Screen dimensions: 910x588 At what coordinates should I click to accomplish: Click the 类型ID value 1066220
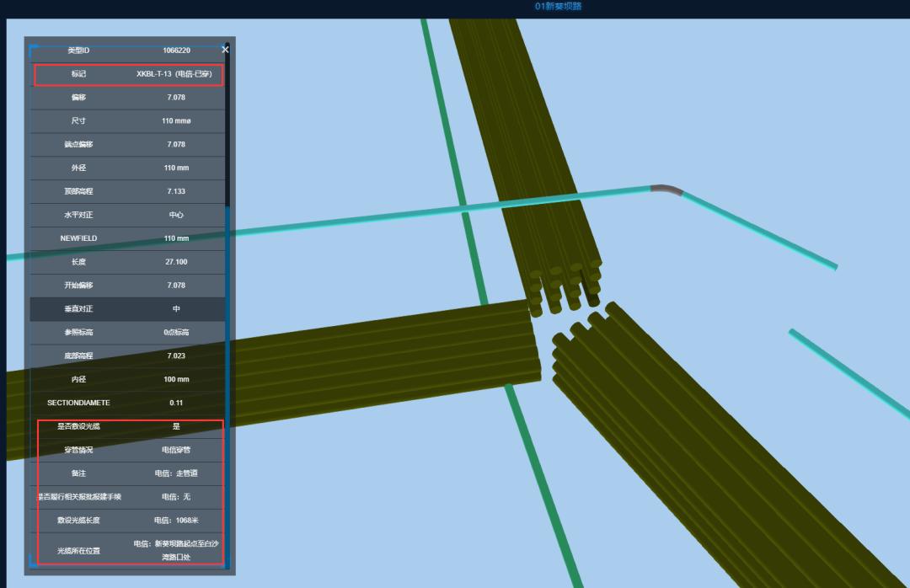tap(176, 51)
